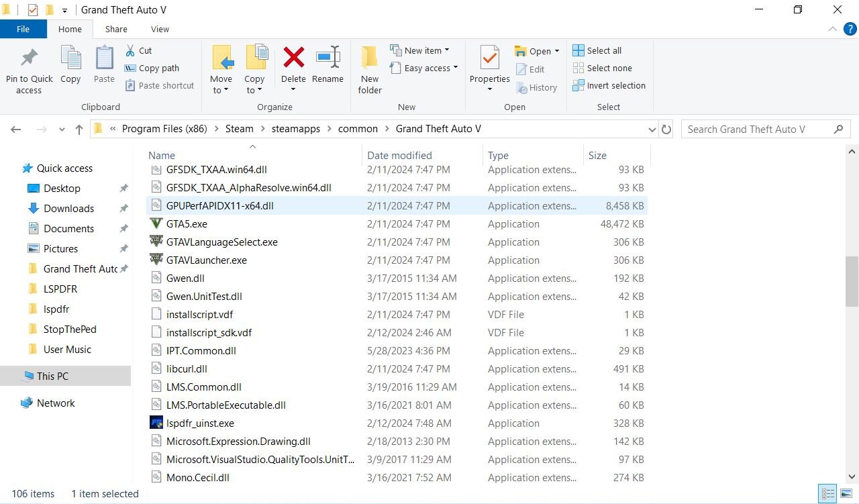This screenshot has width=859, height=504.
Task: Switch to large icons view
Action: pos(846,495)
